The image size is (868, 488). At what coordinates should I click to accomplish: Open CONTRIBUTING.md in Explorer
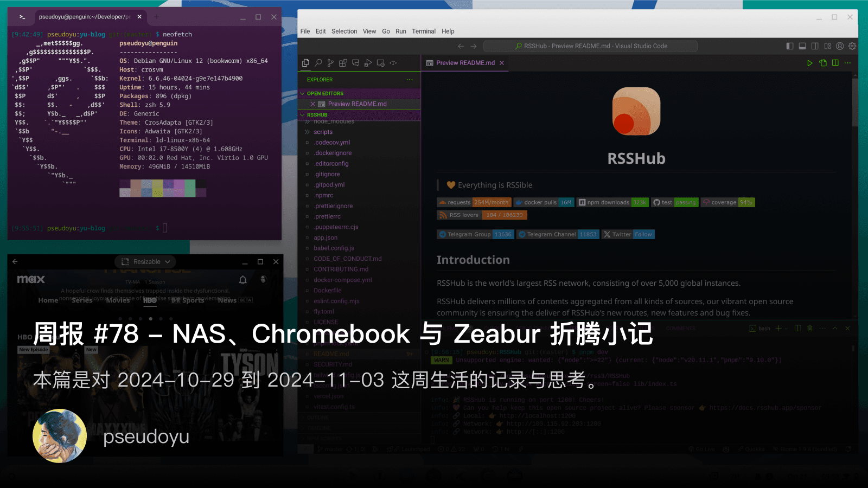pos(341,269)
